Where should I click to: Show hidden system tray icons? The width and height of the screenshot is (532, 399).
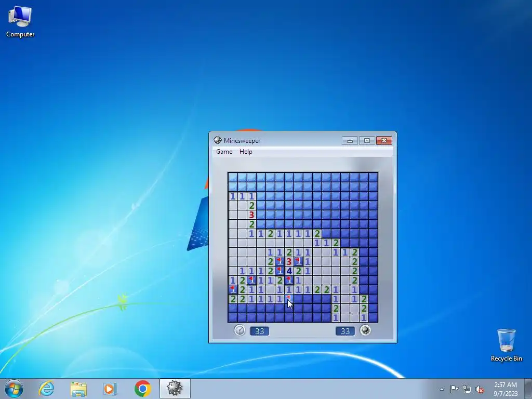point(442,389)
